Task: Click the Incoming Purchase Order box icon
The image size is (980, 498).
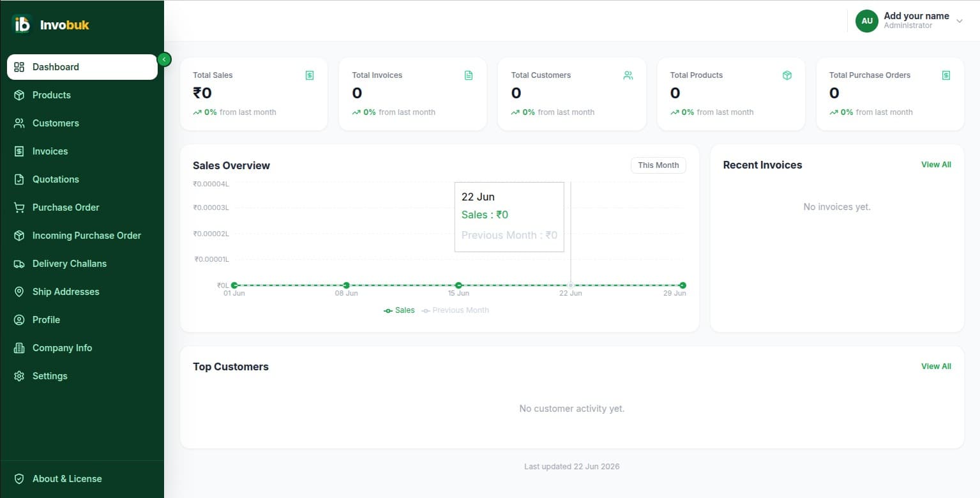Action: [19, 236]
